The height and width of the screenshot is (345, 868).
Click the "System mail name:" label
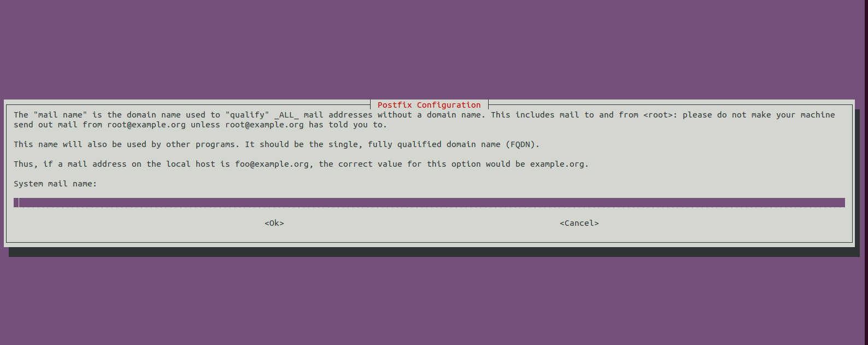[55, 184]
